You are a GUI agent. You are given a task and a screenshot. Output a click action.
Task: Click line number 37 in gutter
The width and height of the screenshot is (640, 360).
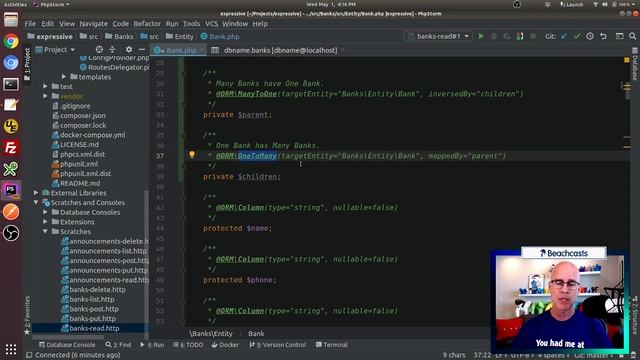tap(160, 156)
